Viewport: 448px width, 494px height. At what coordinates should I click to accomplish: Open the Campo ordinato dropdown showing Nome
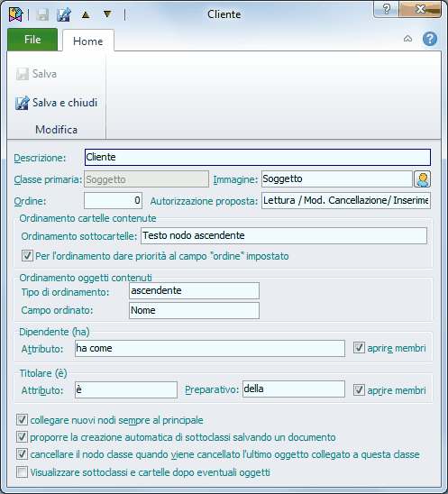194,310
